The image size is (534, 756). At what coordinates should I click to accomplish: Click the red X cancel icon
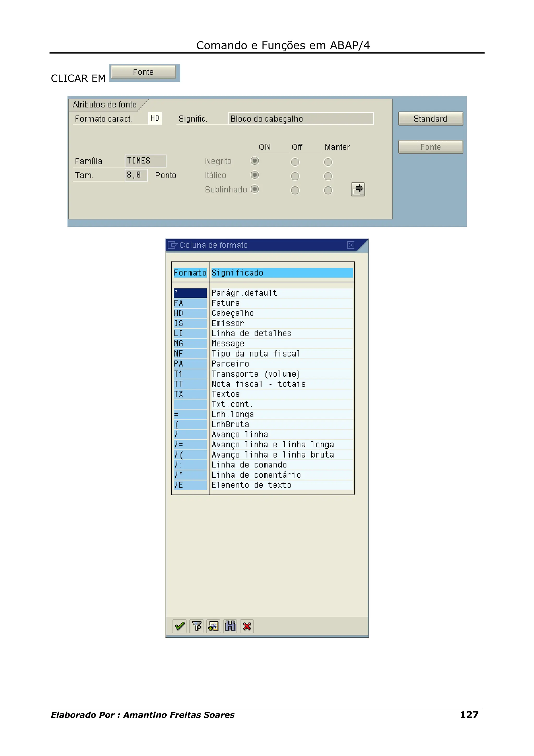(x=247, y=626)
